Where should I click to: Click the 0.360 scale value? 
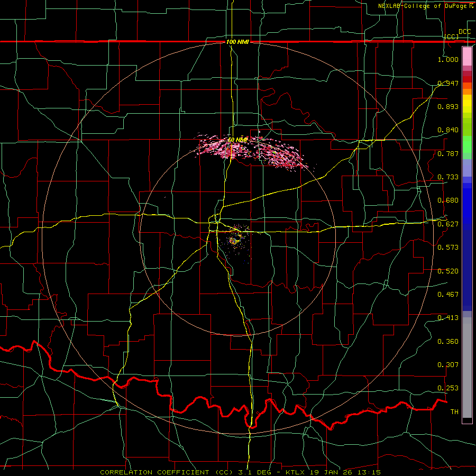448,342
